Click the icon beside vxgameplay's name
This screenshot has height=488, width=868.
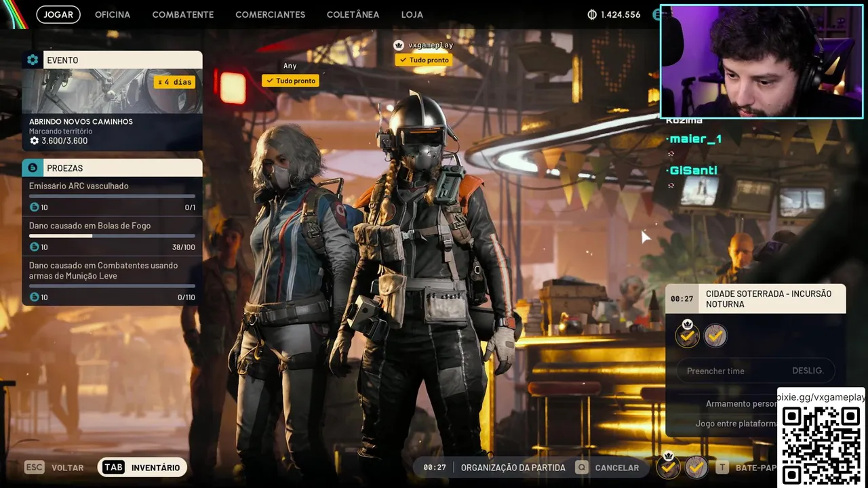click(399, 45)
